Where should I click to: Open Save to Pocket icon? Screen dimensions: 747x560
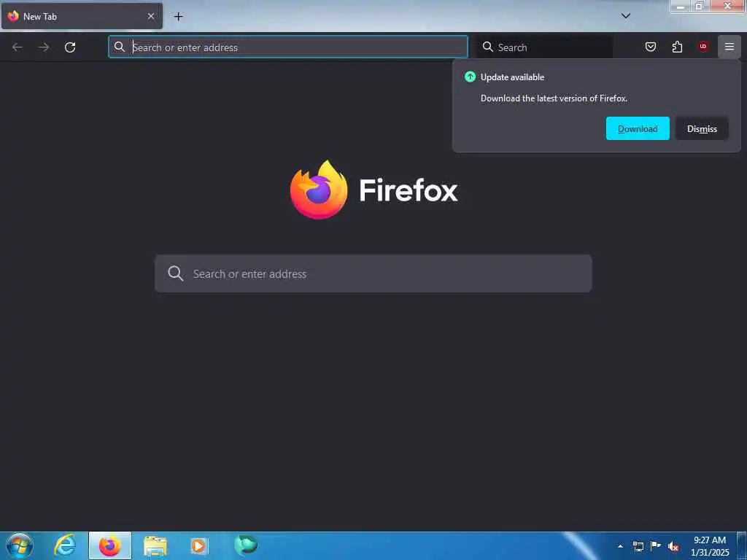pyautogui.click(x=650, y=47)
